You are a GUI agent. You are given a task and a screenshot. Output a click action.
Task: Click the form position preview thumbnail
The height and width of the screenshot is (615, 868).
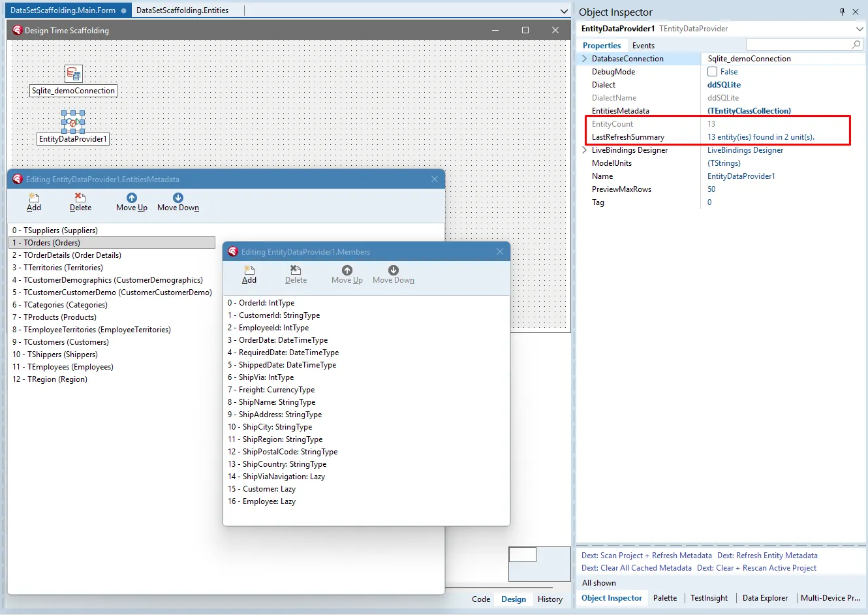click(x=539, y=564)
